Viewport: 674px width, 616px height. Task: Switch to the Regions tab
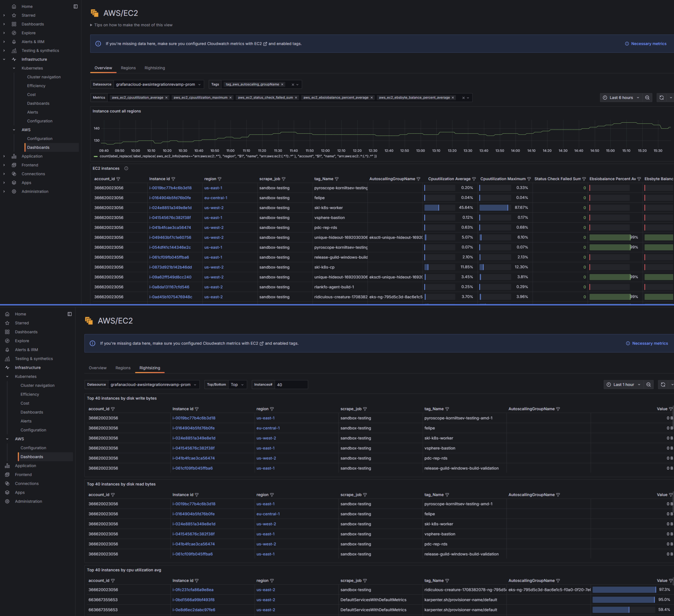pos(128,68)
